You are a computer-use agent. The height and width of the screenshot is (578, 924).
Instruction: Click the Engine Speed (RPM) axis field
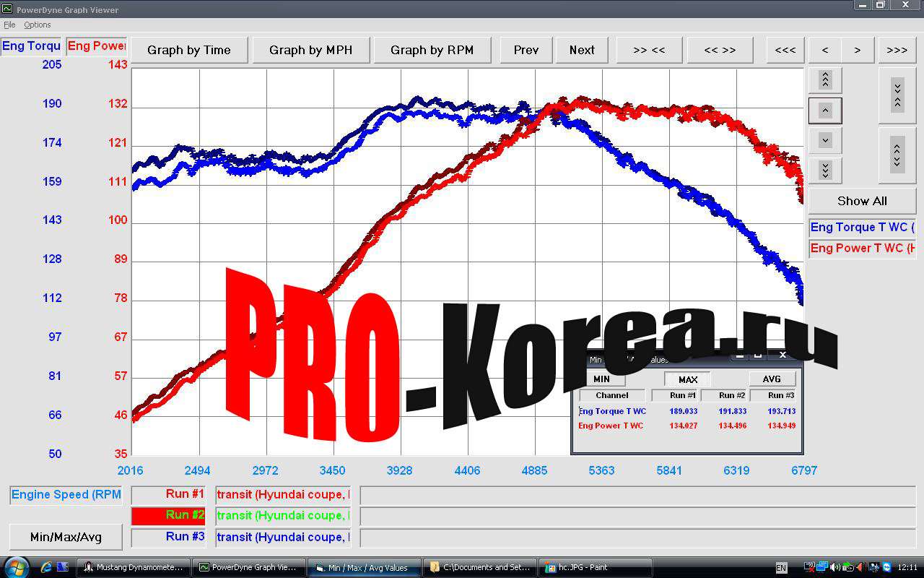coord(66,495)
